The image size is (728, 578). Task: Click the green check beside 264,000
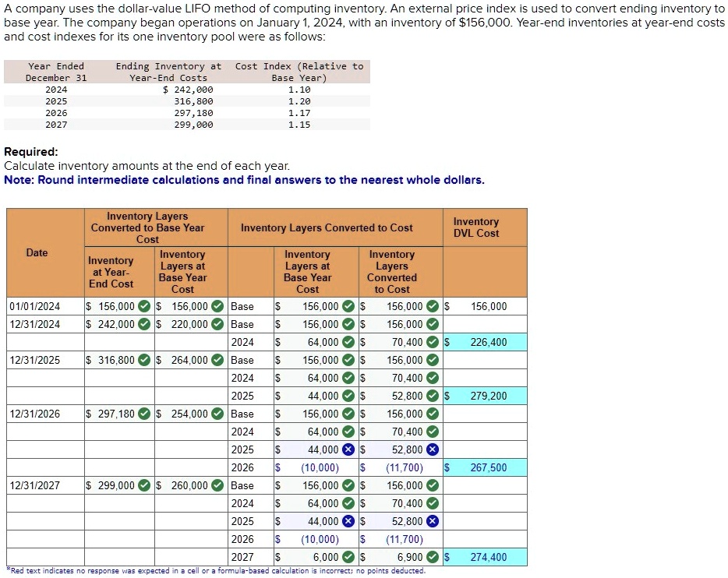click(217, 360)
